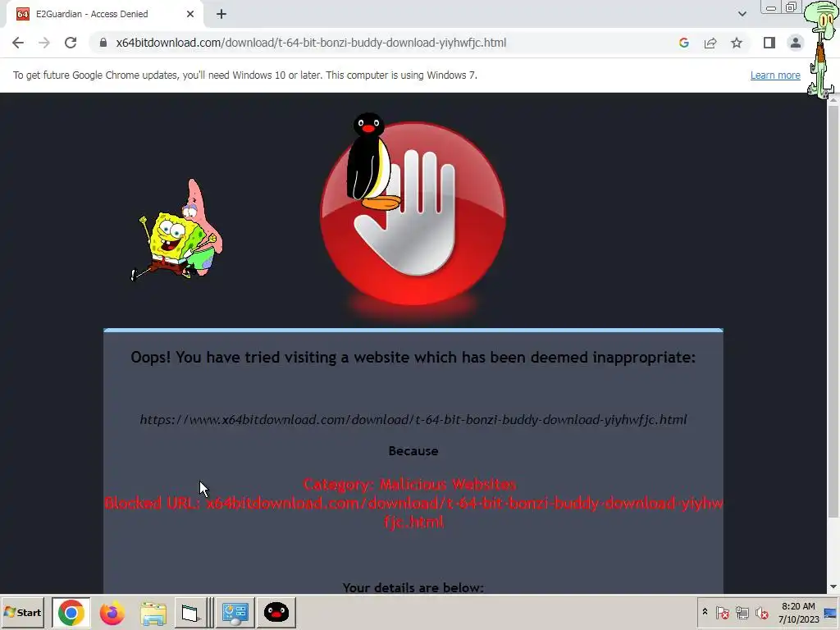
Task: Click the Oops deemed inappropriate heading
Action: click(413, 358)
